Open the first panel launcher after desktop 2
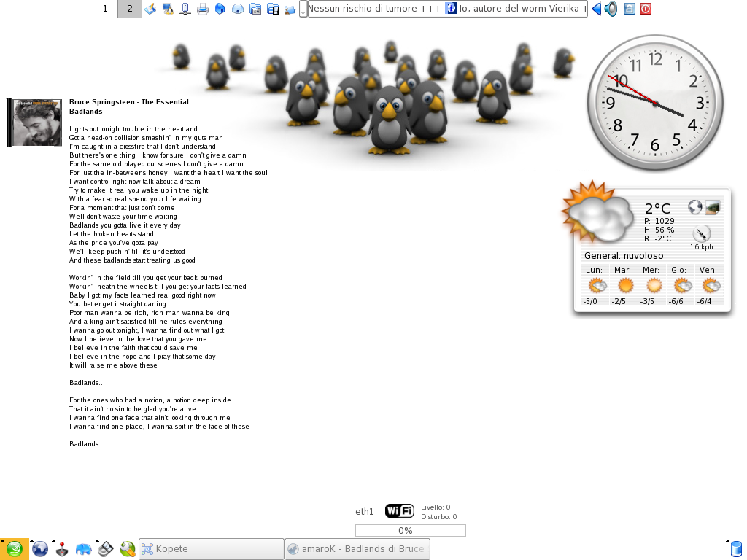 click(150, 9)
